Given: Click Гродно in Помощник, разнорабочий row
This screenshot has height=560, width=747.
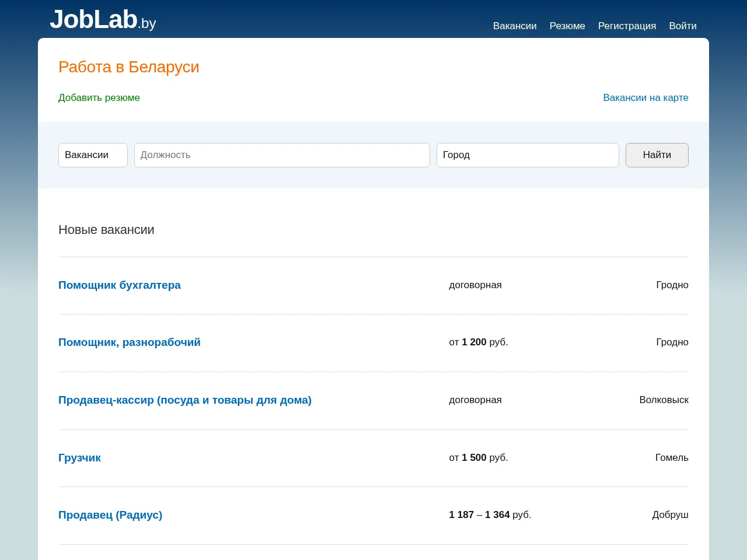Looking at the screenshot, I should pos(672,342).
